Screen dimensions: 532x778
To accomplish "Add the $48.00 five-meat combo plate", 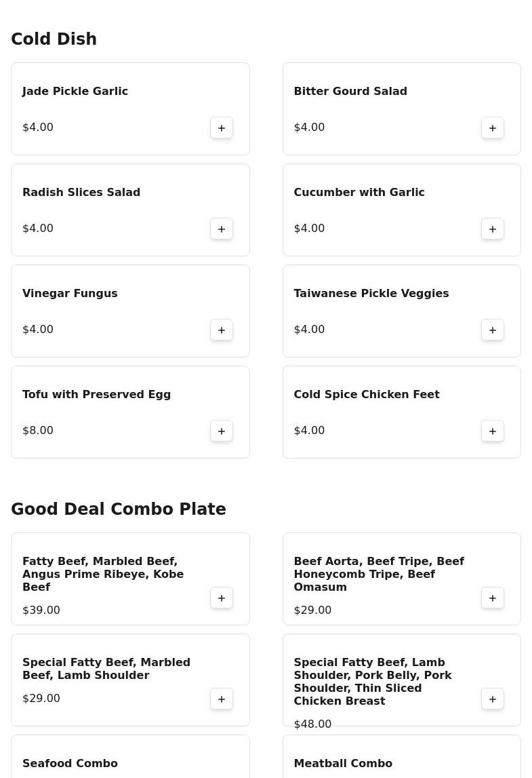I will 493,699.
